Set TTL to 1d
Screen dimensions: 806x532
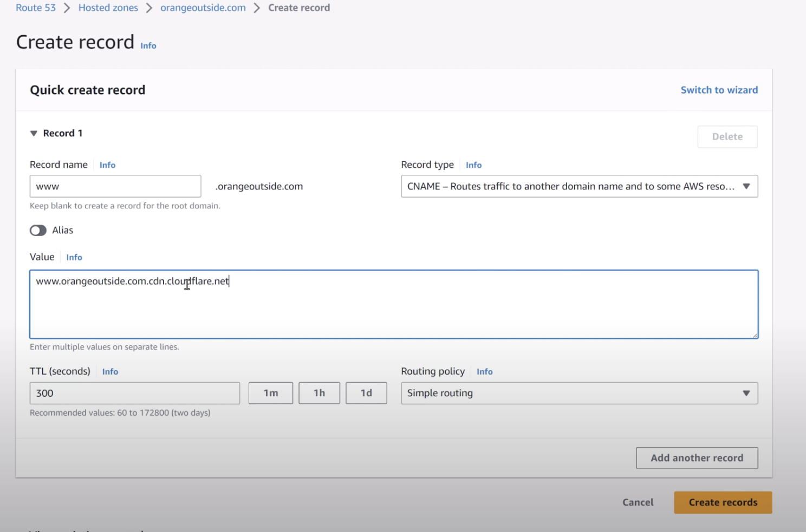(x=366, y=393)
